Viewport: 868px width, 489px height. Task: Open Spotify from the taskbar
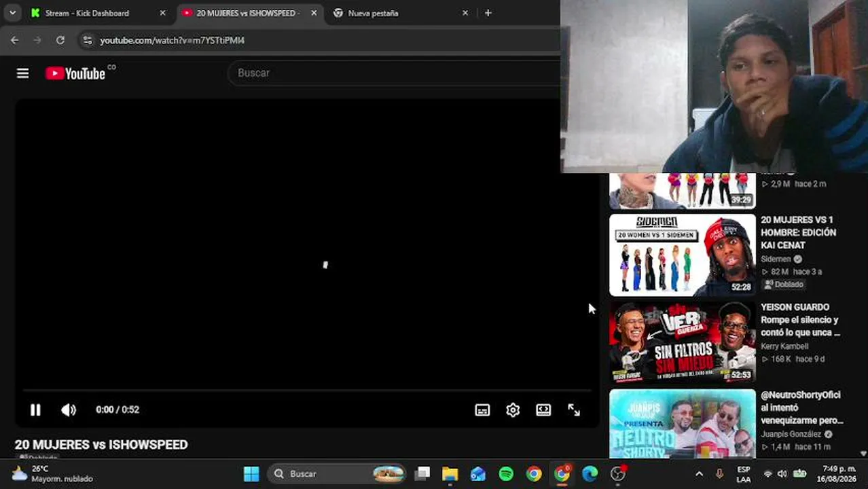tap(506, 473)
